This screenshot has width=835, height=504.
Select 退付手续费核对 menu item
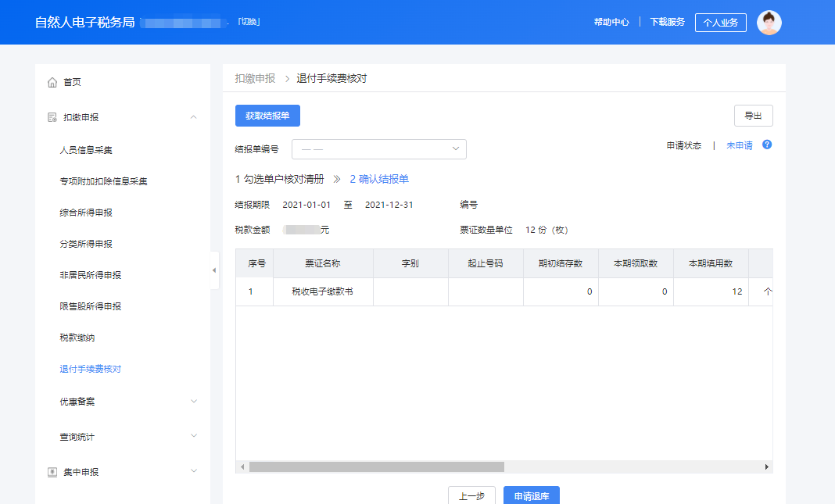(90, 369)
